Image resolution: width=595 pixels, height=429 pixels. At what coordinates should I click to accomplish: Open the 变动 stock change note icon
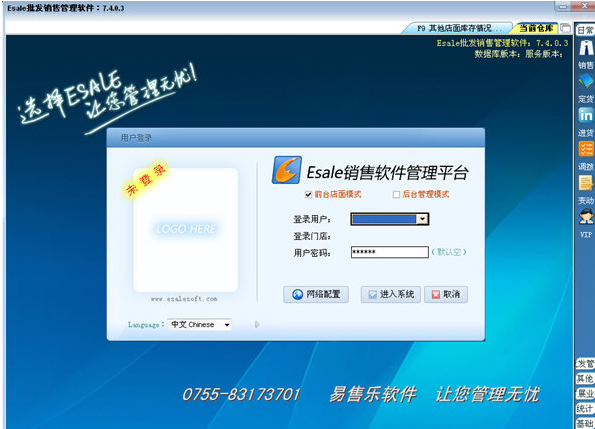click(586, 183)
